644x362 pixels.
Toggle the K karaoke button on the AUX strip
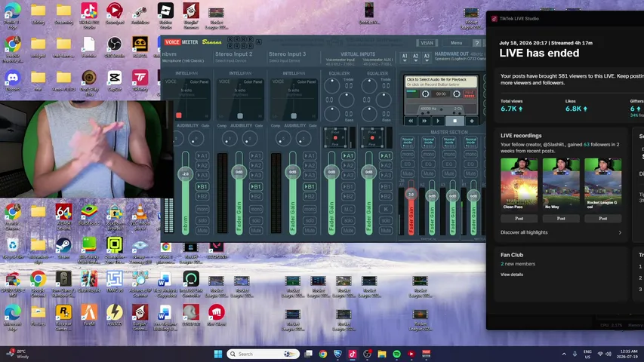(386, 210)
